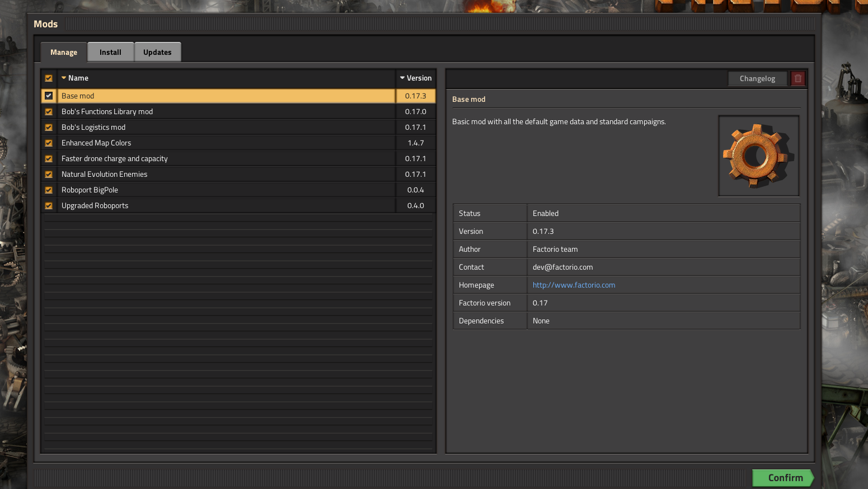Screen dimensions: 868x489
Task: Click the Factorio version 0.17 value
Action: pyautogui.click(x=540, y=303)
